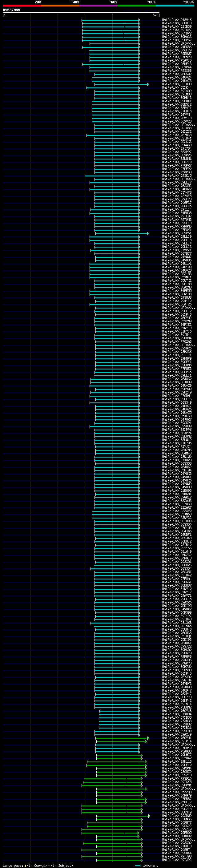Screen dimensions: 197x868
Task: Click hit label UniRef100_B9HPM1
Action: coord(177,785)
